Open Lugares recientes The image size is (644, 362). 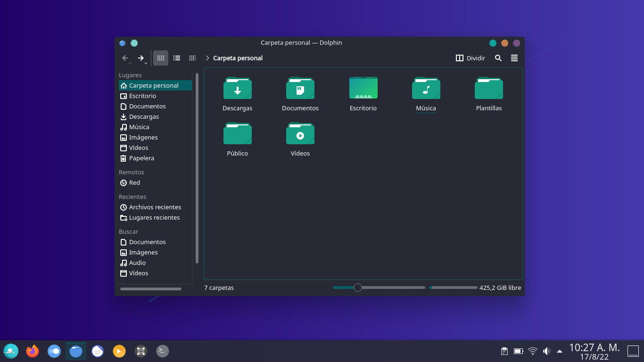[x=155, y=217]
